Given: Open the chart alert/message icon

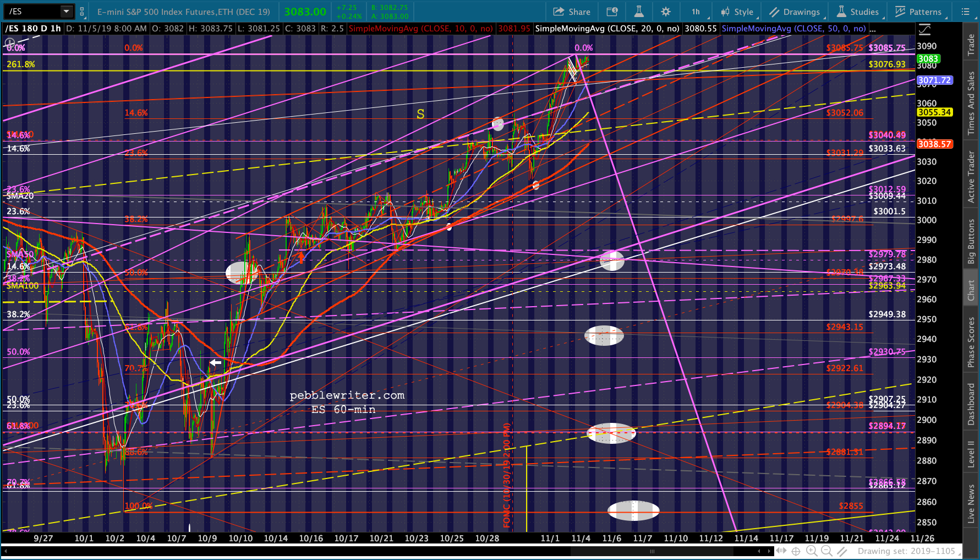Looking at the screenshot, I should pyautogui.click(x=612, y=12).
